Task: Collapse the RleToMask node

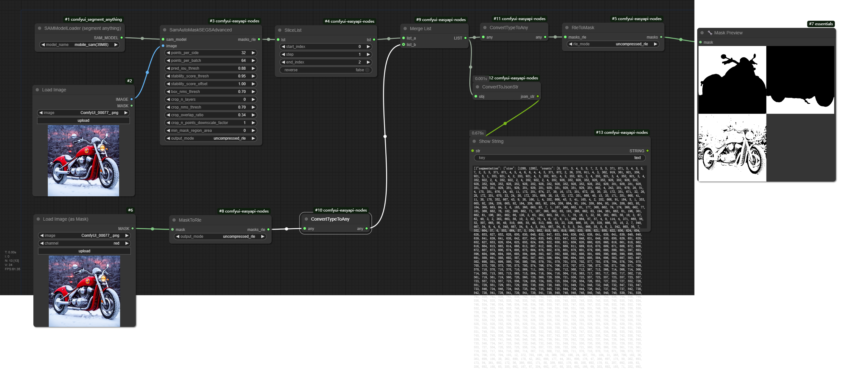Action: tap(567, 28)
